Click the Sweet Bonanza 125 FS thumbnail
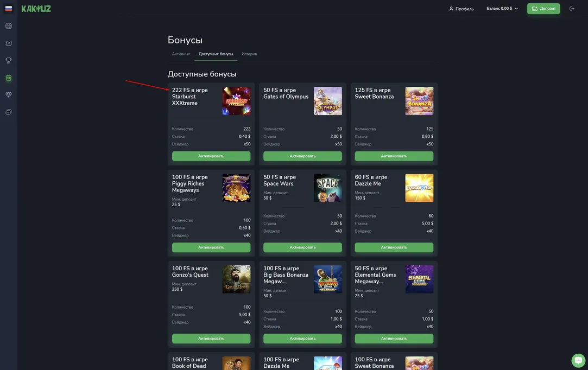Screen dimensions: 588x370 419,101
